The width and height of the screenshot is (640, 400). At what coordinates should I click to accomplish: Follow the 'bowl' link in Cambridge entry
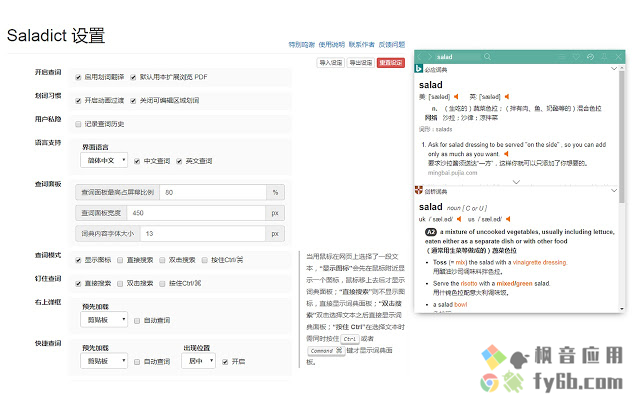460,304
